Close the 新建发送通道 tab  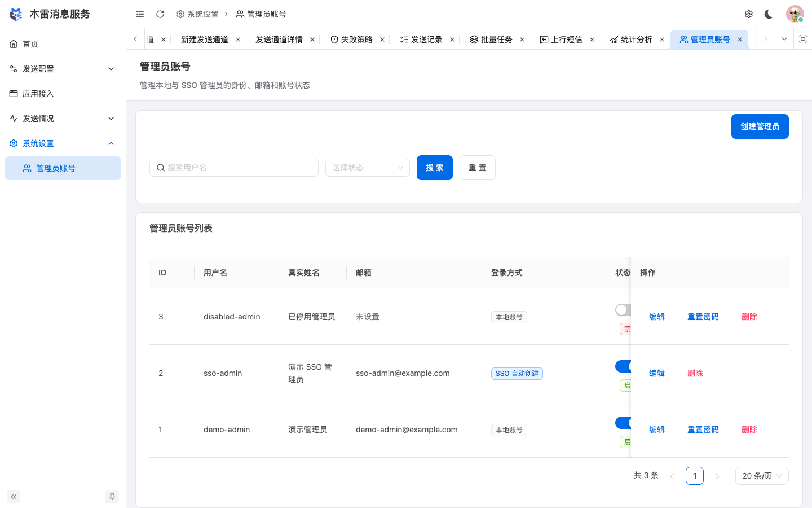tap(238, 40)
